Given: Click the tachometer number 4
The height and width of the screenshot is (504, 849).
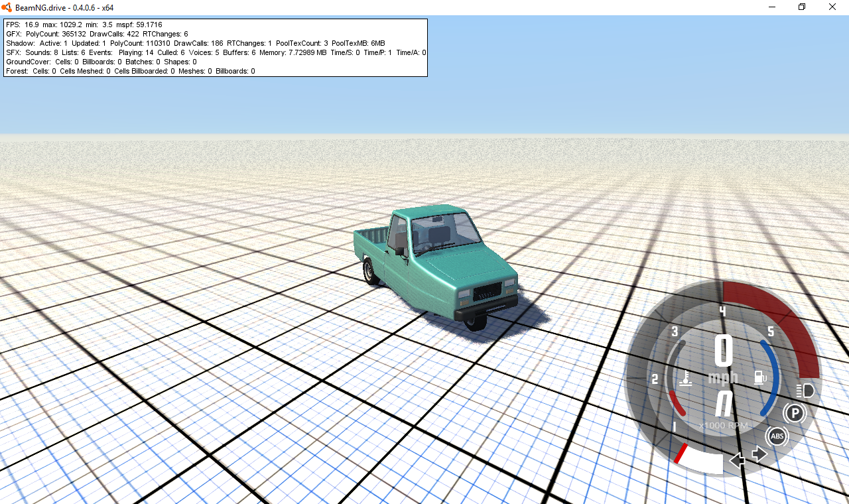Looking at the screenshot, I should click(x=722, y=311).
